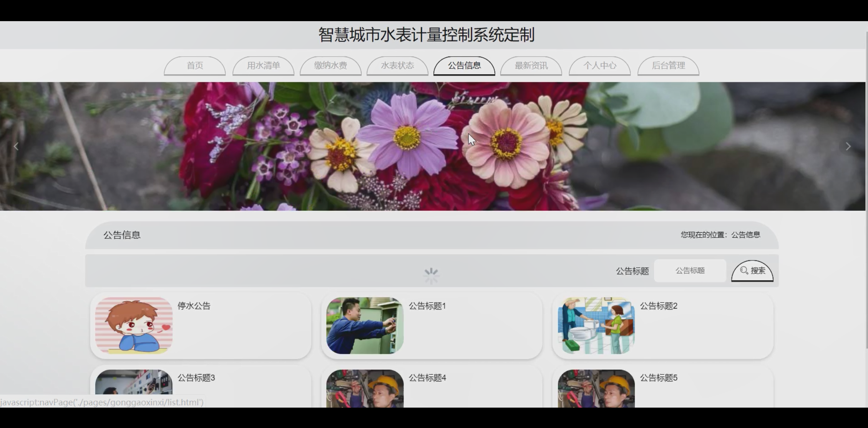
Task: Click the 公告信息 breadcrumb location text
Action: [745, 235]
